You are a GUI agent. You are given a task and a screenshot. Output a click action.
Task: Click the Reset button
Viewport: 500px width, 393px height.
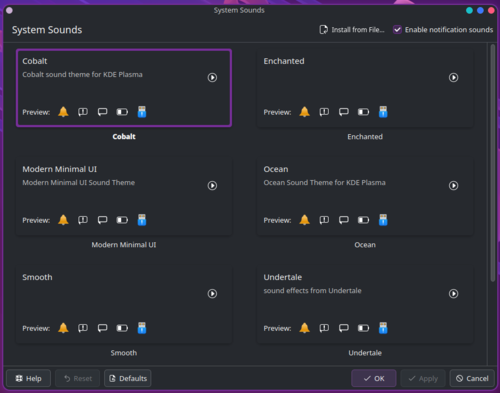point(78,378)
